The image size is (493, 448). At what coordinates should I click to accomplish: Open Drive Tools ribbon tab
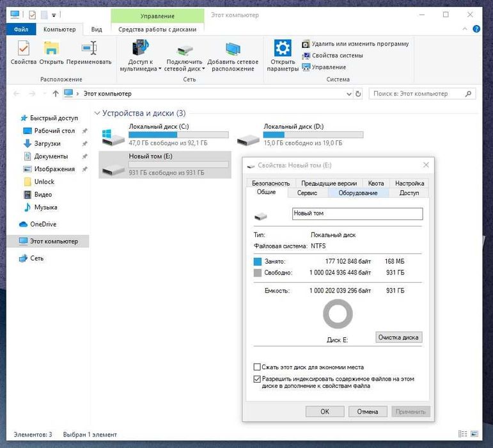pyautogui.click(x=157, y=29)
